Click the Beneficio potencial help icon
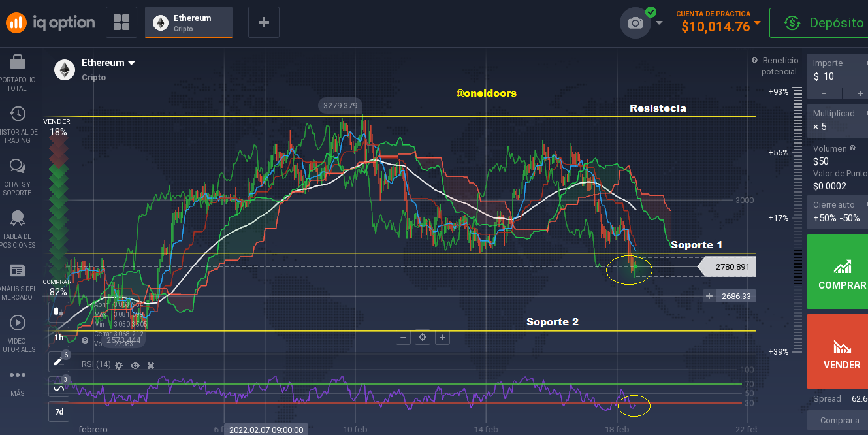 coord(754,60)
